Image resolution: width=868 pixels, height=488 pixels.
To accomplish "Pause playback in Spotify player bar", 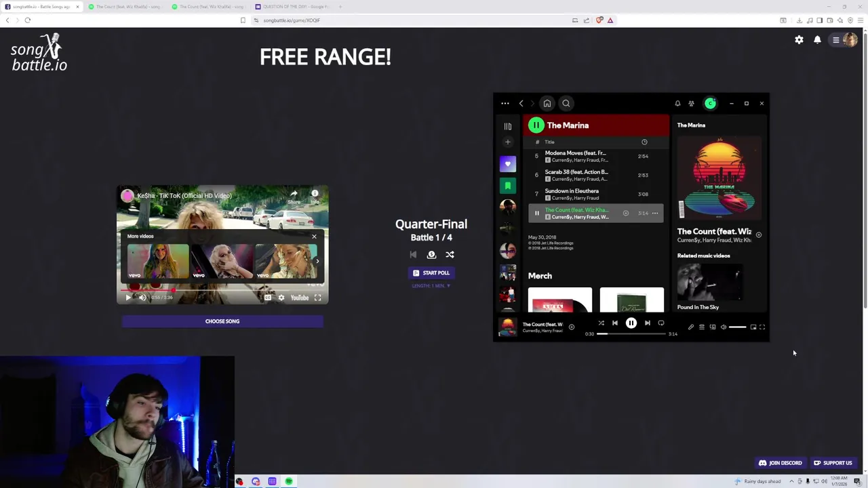I will pyautogui.click(x=631, y=323).
